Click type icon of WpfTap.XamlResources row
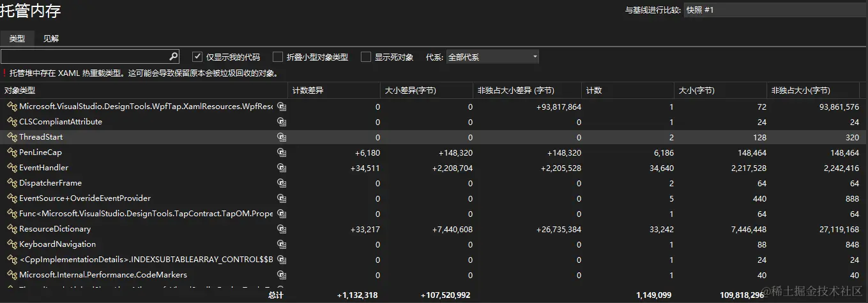 point(11,107)
